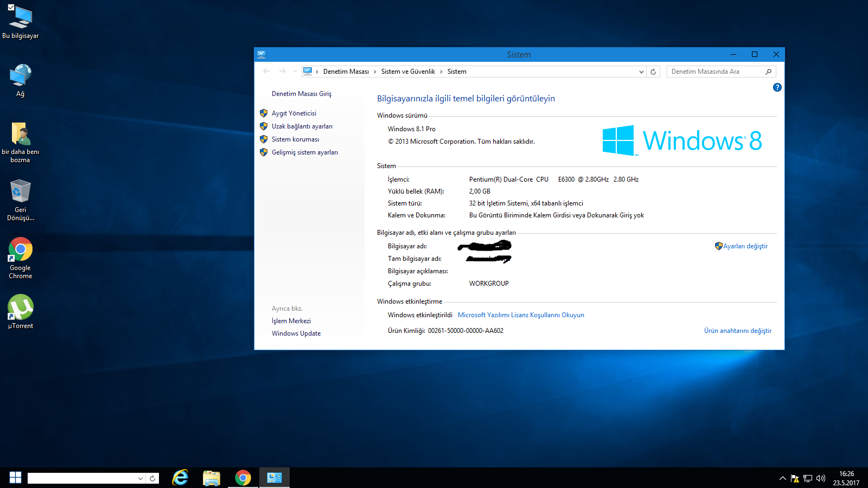The height and width of the screenshot is (488, 868).
Task: Click the taskbar address refresh button
Action: [152, 478]
